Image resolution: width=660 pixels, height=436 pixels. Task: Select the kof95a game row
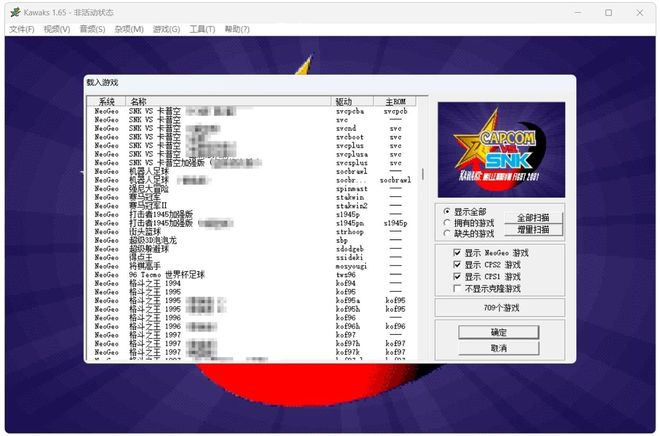(251, 300)
